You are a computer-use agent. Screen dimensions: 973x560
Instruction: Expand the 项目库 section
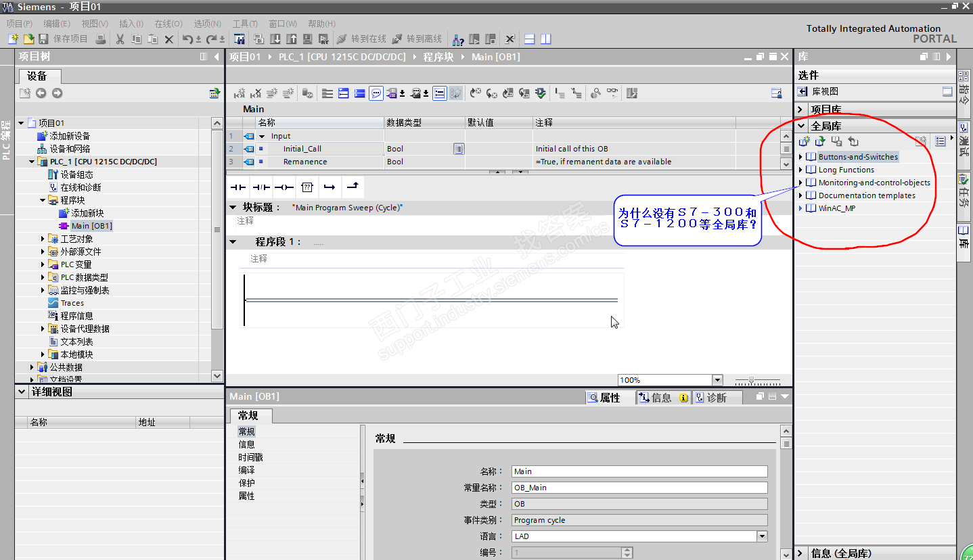coord(801,110)
